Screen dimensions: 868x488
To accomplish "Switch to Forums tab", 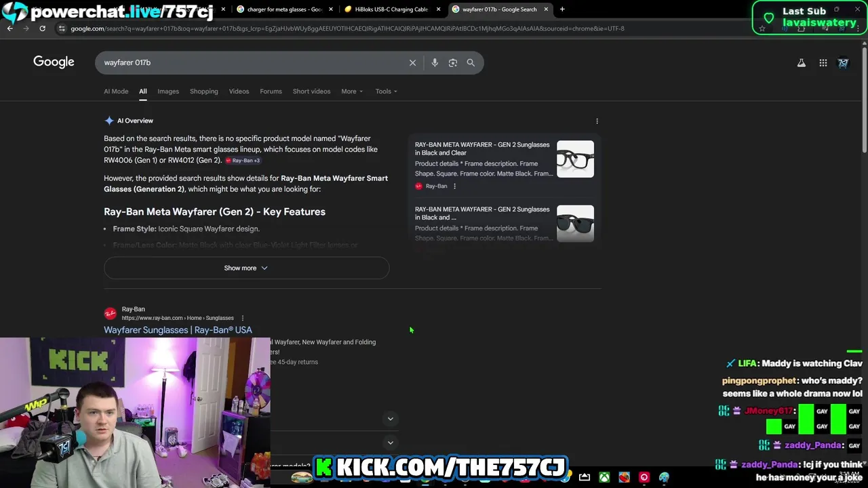I will pos(271,91).
